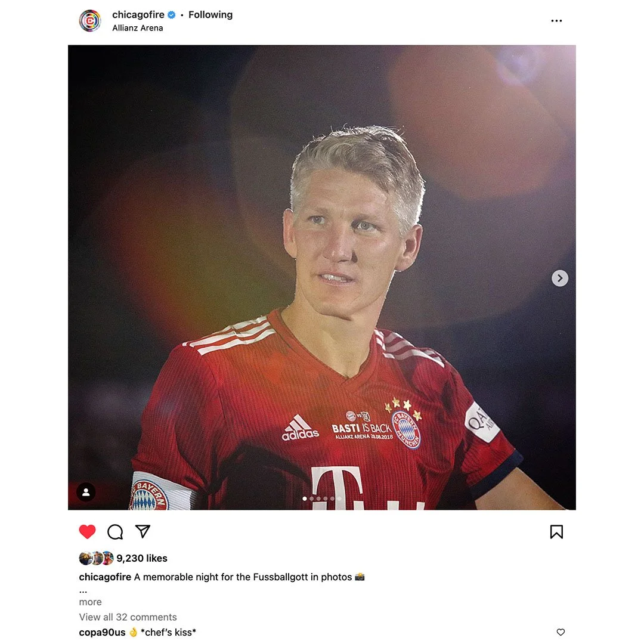Go to next photo using right chevron

560,278
